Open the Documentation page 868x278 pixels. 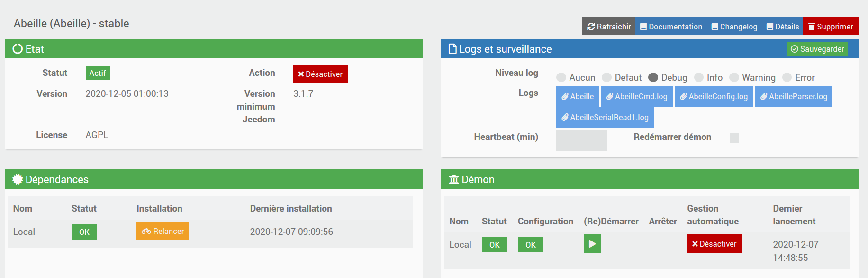click(x=671, y=27)
